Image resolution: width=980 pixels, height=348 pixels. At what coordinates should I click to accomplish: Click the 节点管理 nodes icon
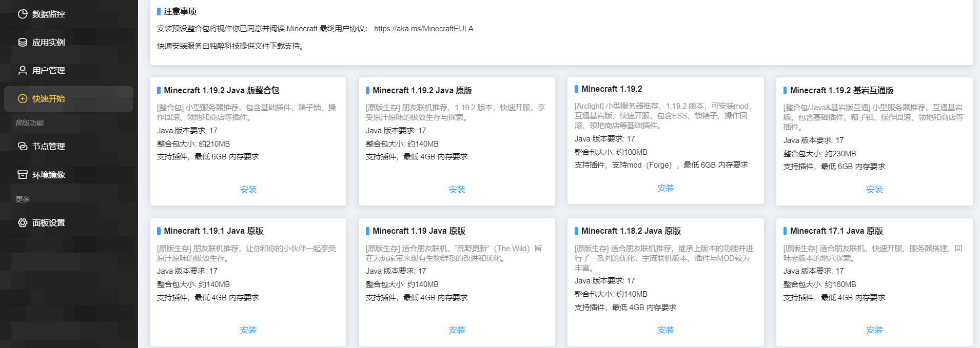point(23,146)
